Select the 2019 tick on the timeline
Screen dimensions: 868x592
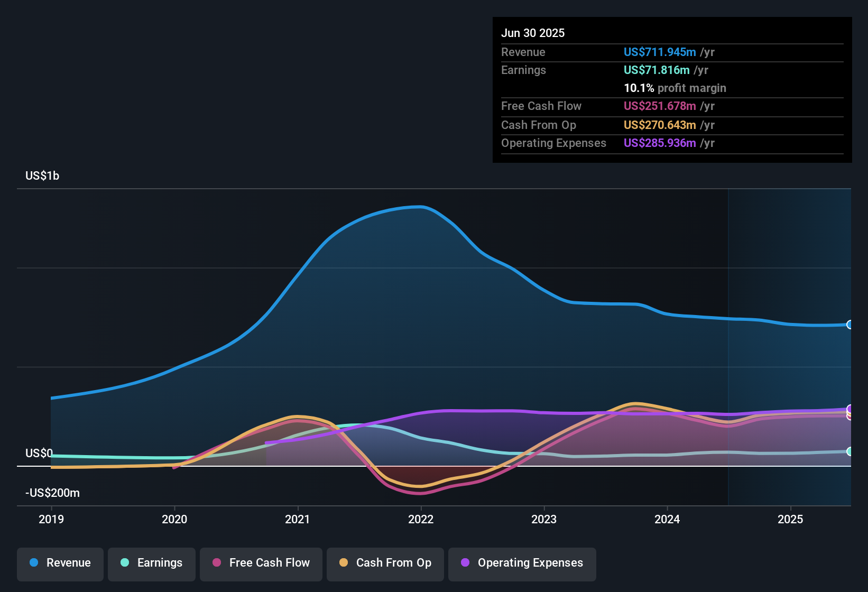(x=51, y=519)
